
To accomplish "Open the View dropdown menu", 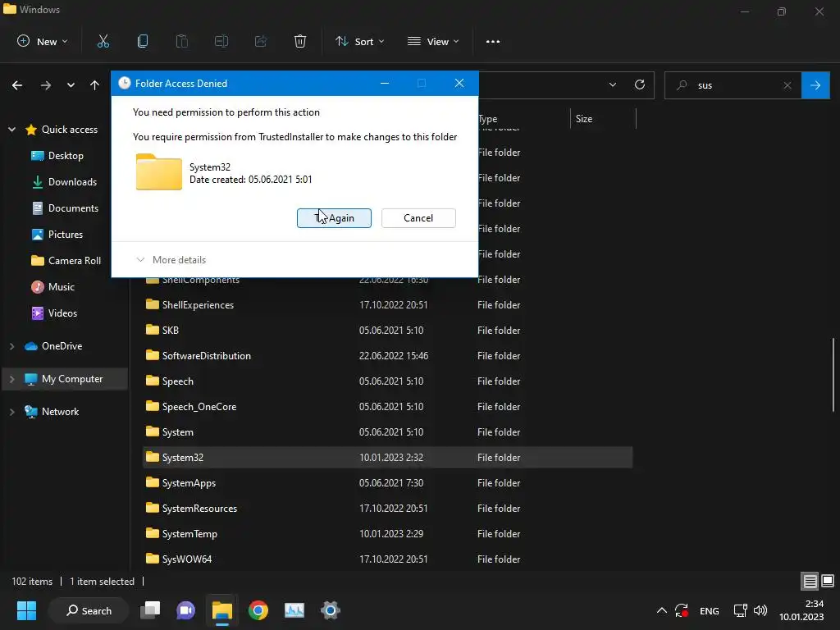I will tap(433, 41).
